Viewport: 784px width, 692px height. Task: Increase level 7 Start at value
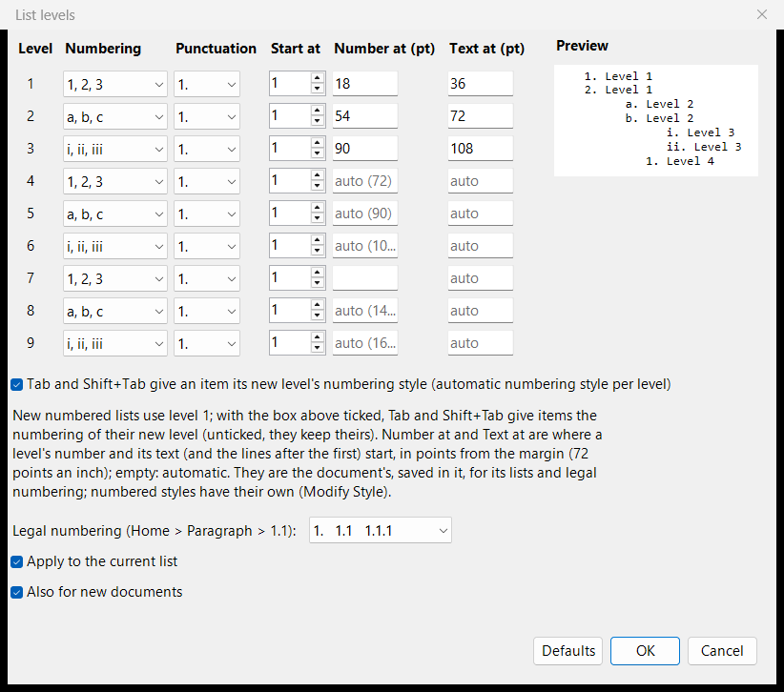pos(317,273)
